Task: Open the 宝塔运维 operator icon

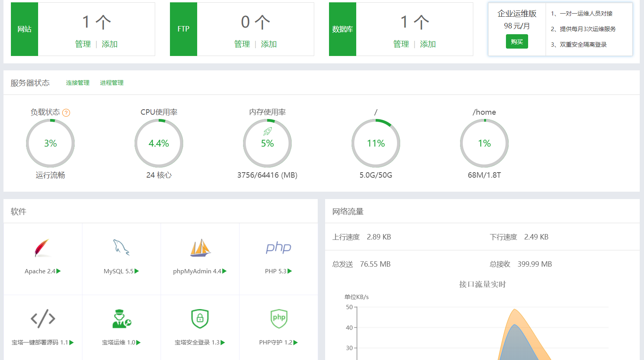Action: [x=122, y=319]
